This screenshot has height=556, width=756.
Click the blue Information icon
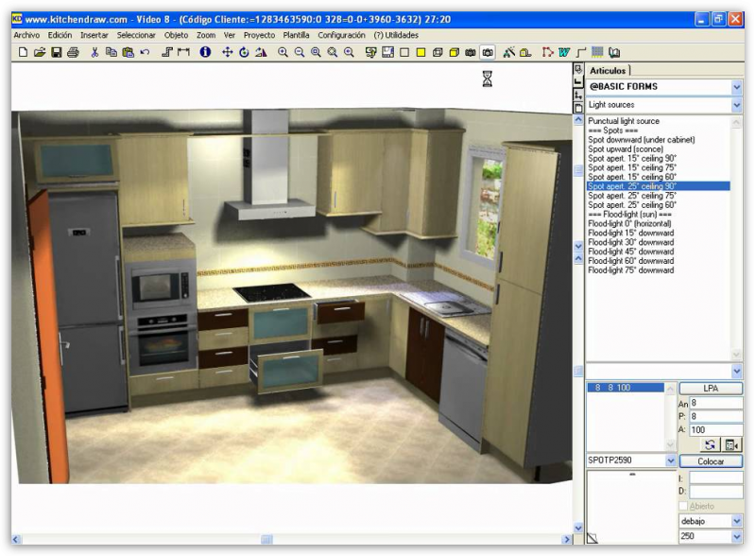click(205, 53)
